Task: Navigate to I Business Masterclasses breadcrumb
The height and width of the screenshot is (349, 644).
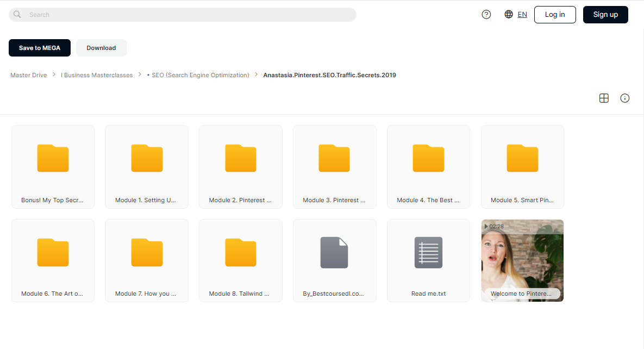Action: click(97, 75)
